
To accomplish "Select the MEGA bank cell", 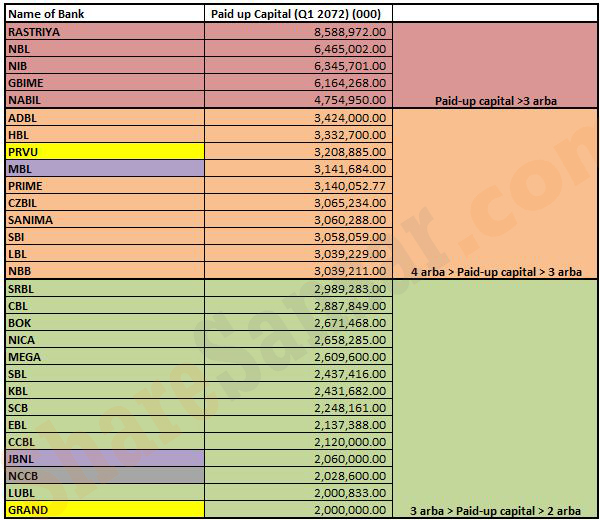I will [105, 357].
